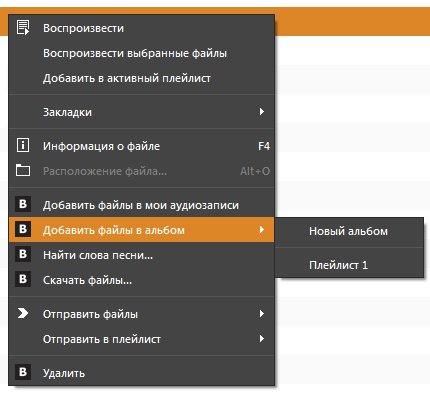Expand the Отправить в плейлист submenu arrow
The height and width of the screenshot is (395, 430).
point(262,339)
